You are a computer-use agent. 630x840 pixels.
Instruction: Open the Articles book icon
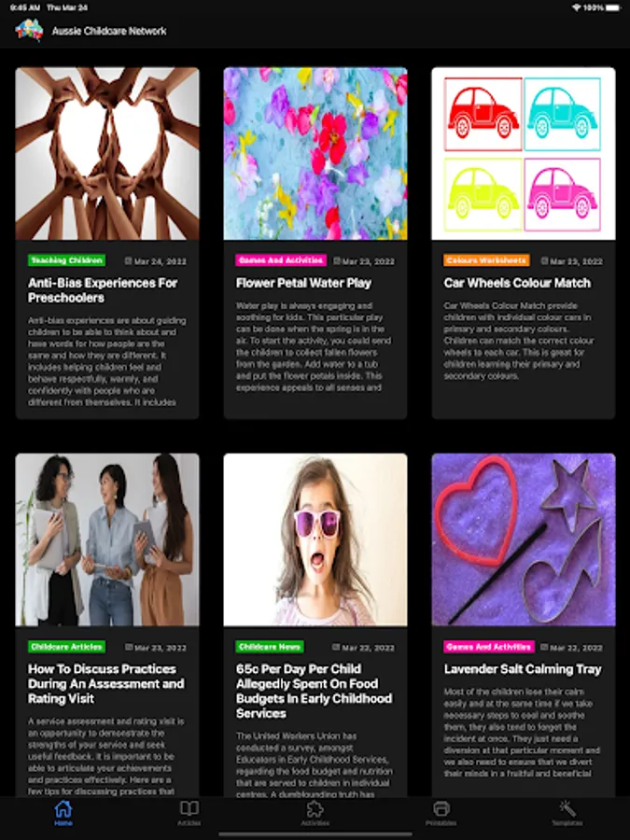189,808
